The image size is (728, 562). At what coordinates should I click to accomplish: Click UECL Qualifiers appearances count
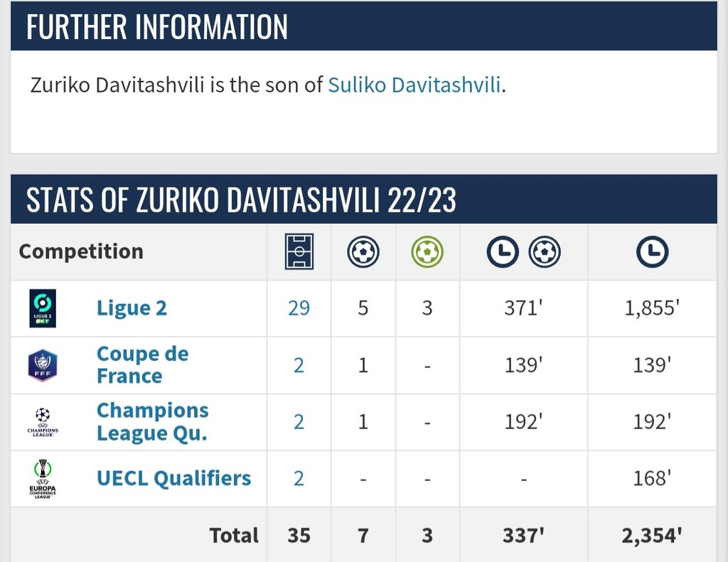[x=299, y=478]
